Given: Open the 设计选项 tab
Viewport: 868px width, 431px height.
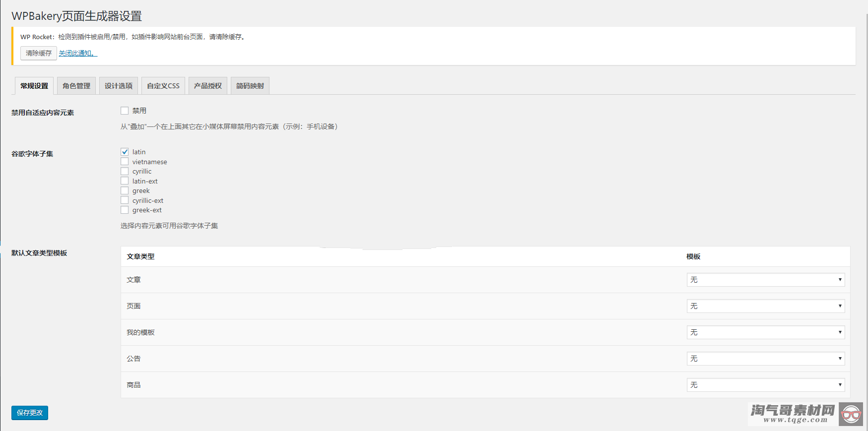Looking at the screenshot, I should [119, 86].
